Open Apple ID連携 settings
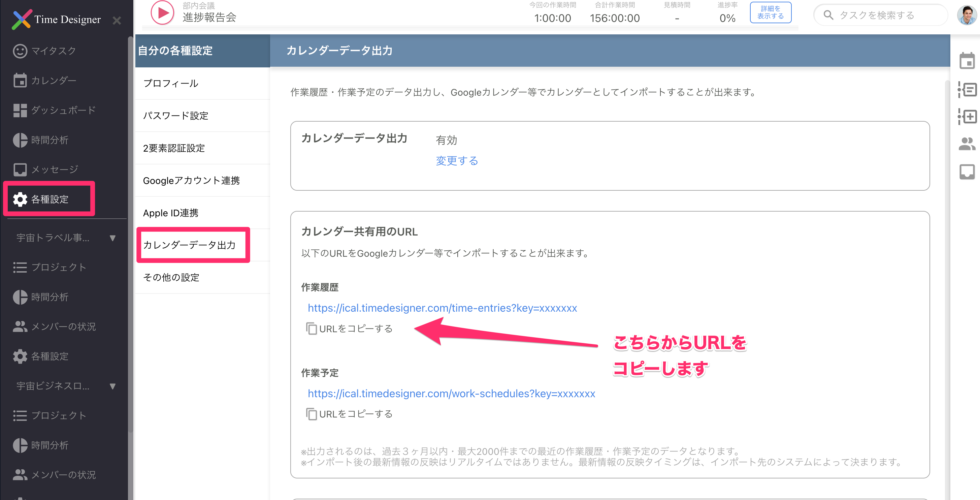 click(170, 213)
